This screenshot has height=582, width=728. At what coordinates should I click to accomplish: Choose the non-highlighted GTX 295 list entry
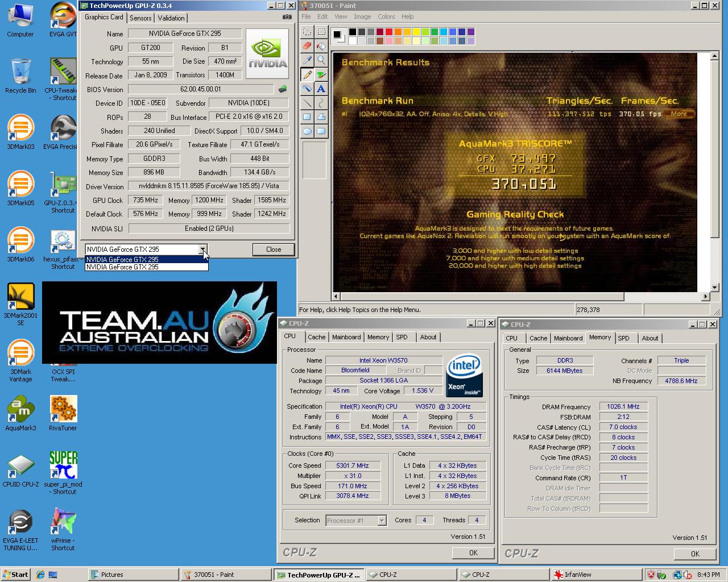click(x=146, y=267)
